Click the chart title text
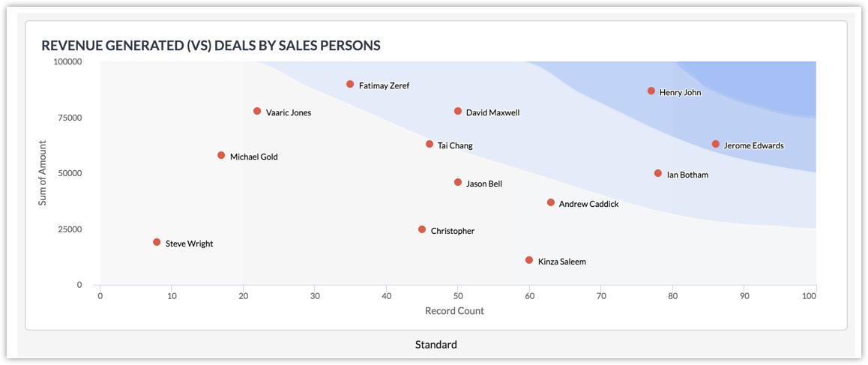 click(x=211, y=46)
